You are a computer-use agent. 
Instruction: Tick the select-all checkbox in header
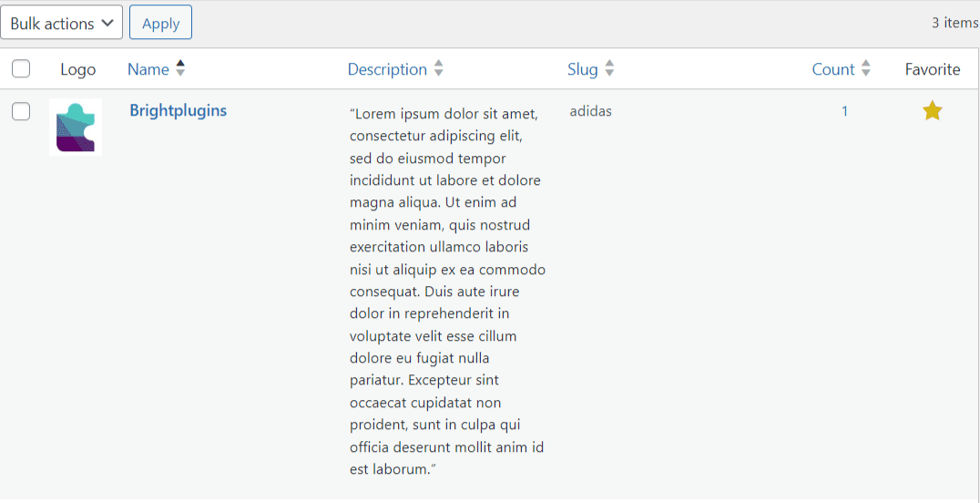click(21, 69)
